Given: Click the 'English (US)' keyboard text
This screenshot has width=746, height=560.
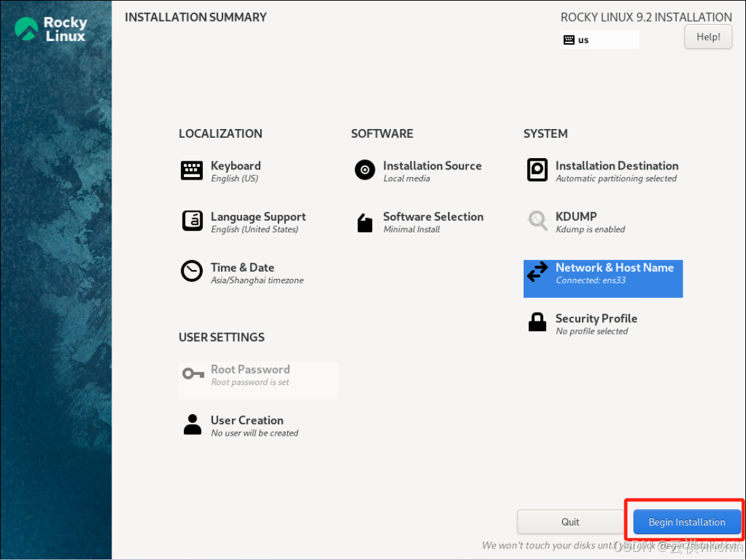Looking at the screenshot, I should tap(234, 178).
